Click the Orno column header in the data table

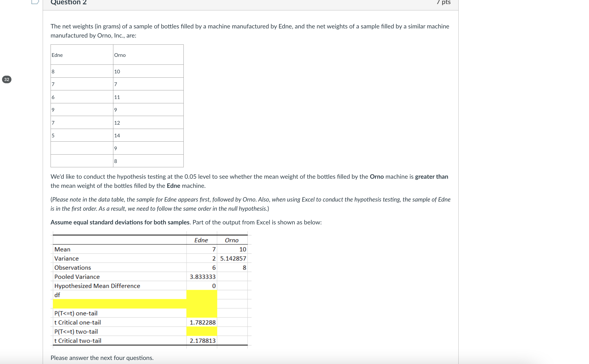click(x=120, y=55)
